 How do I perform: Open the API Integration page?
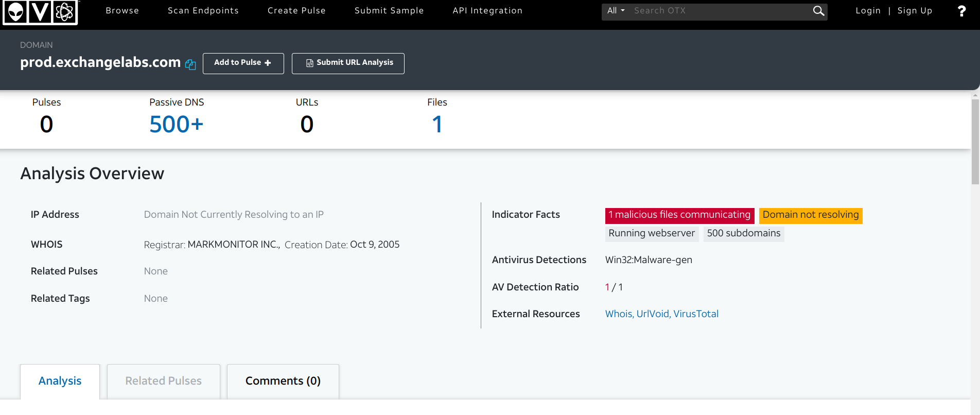click(x=487, y=11)
